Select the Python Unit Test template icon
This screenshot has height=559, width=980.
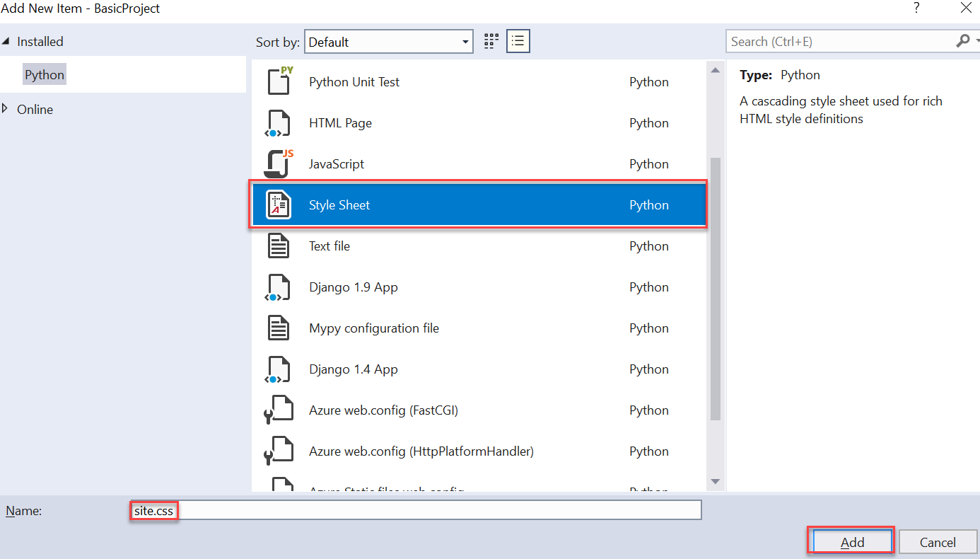[279, 81]
